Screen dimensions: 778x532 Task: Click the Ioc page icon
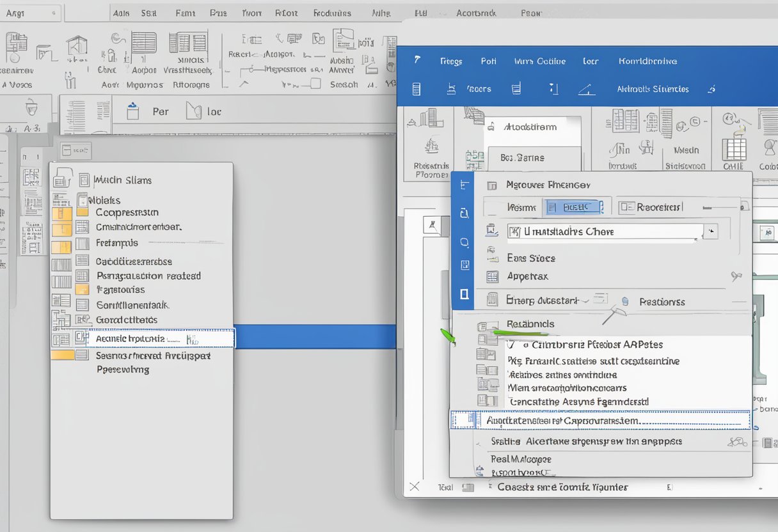click(x=193, y=111)
